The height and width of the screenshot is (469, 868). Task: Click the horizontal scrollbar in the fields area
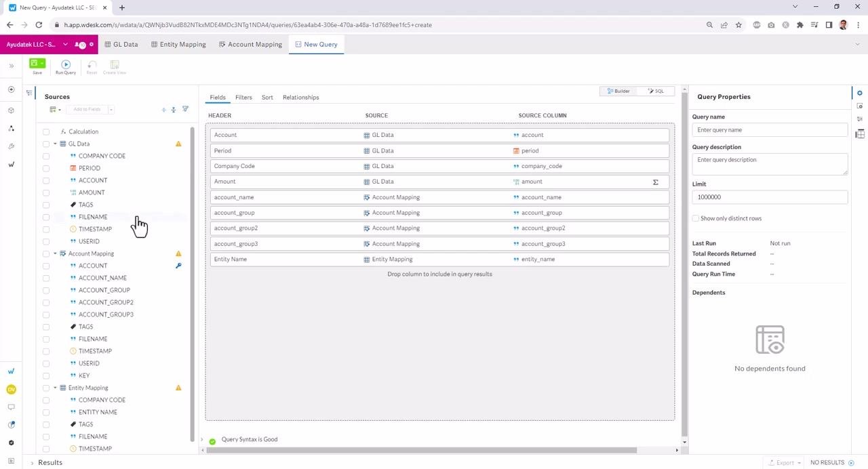pyautogui.click(x=420, y=450)
